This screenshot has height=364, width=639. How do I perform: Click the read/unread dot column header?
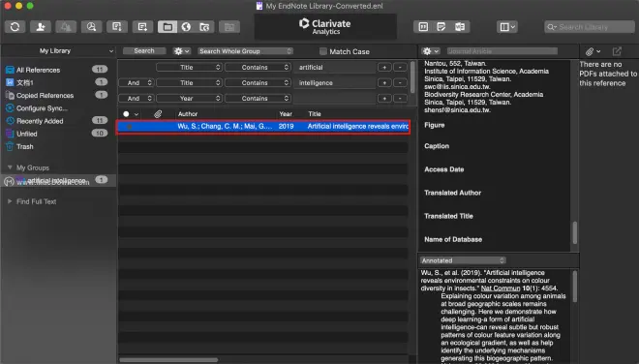126,114
